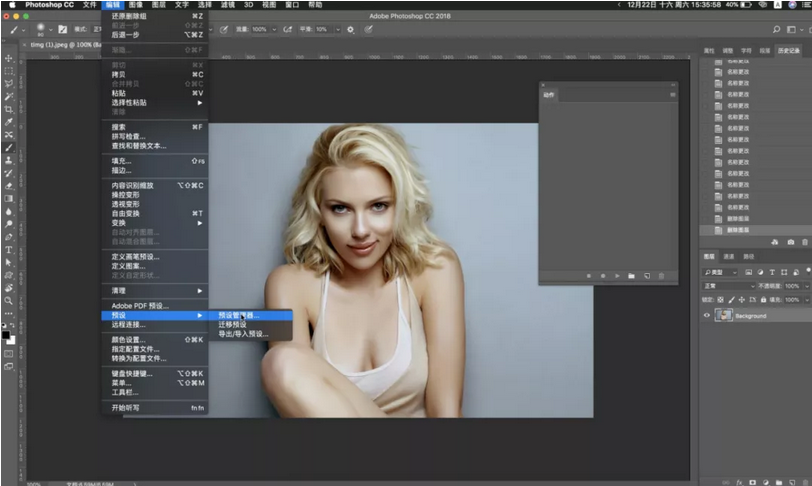
Task: Select the Crop tool
Action: coord(9,109)
